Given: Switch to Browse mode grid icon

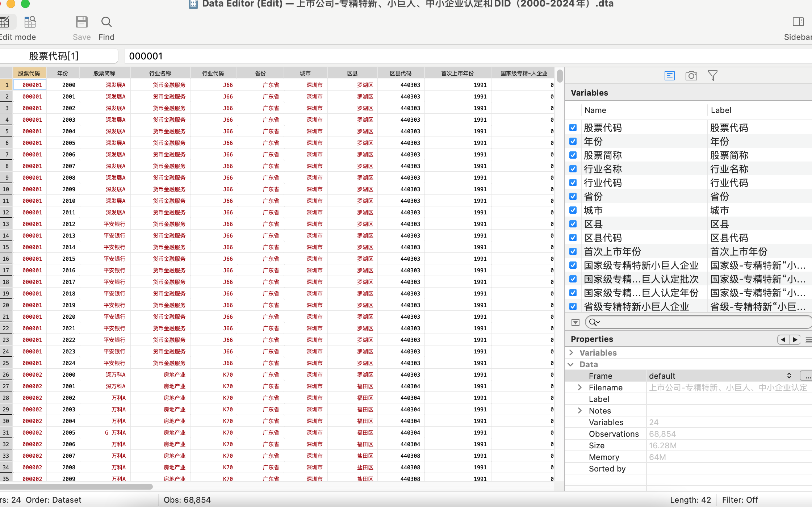Looking at the screenshot, I should point(30,22).
